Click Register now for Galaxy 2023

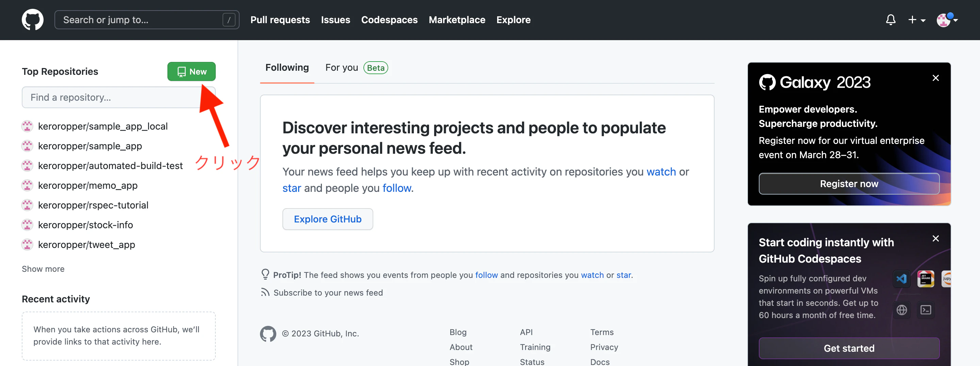tap(849, 184)
